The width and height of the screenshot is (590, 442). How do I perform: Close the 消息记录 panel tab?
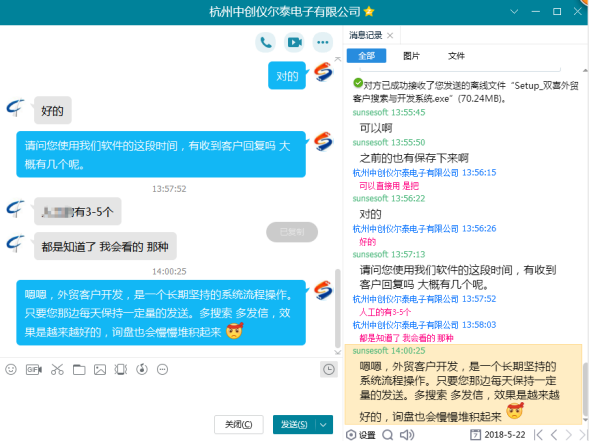tap(390, 35)
